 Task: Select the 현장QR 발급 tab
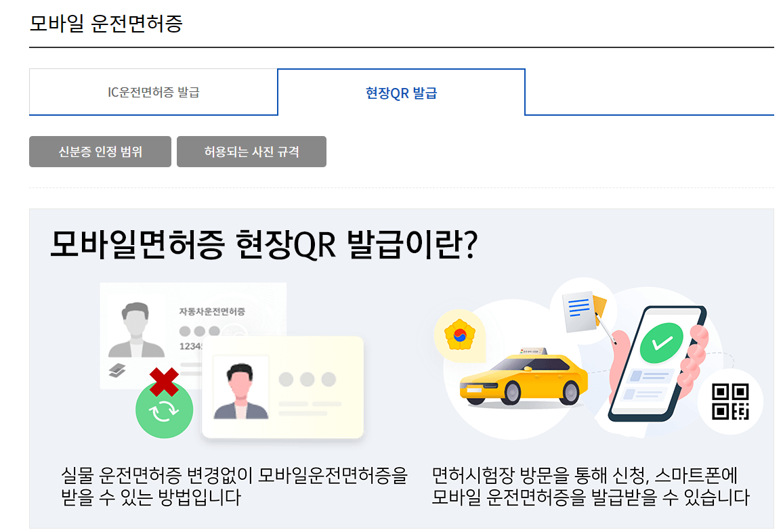(401, 92)
